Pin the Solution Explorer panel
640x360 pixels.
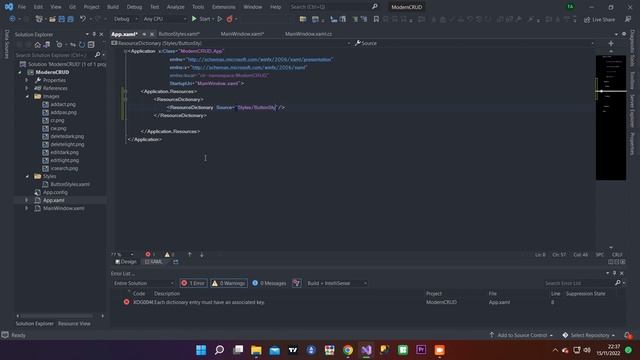click(x=94, y=34)
